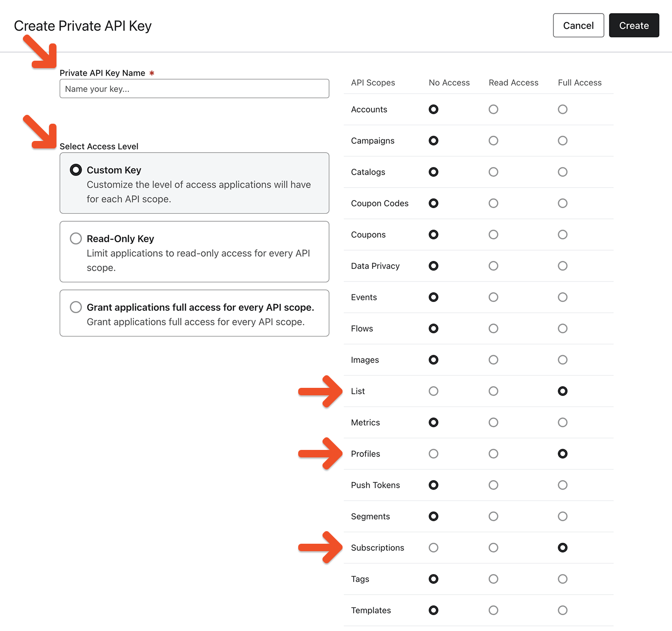Set Profiles scope to Read Access

[493, 453]
